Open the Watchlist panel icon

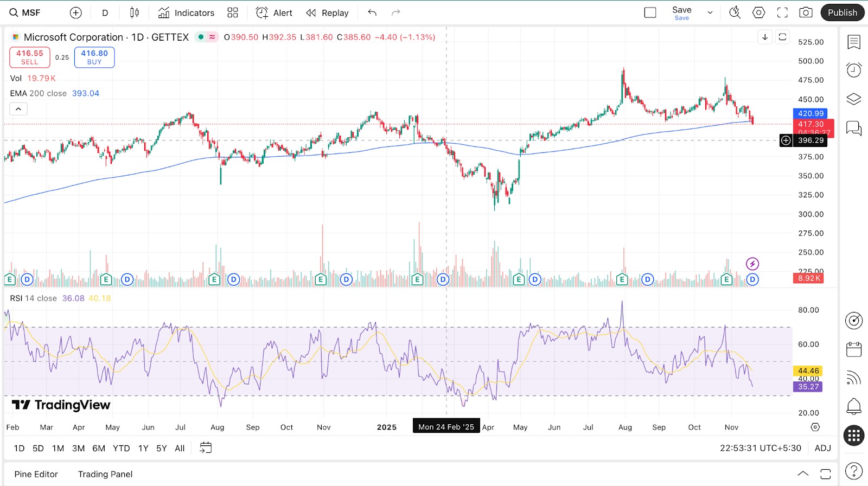[854, 42]
